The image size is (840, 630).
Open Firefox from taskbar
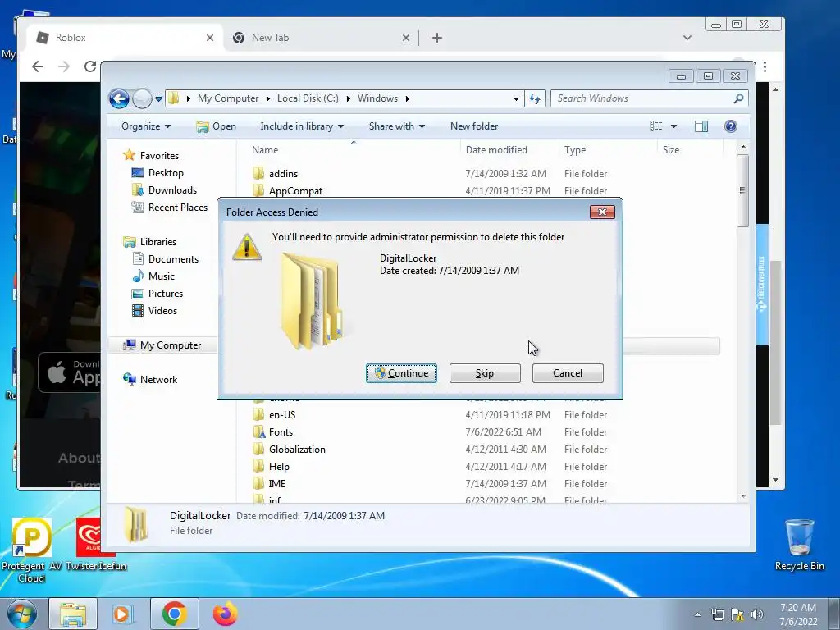[225, 614]
